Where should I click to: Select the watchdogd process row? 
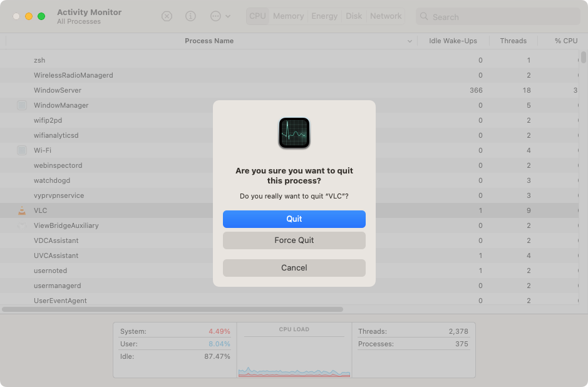click(x=289, y=180)
